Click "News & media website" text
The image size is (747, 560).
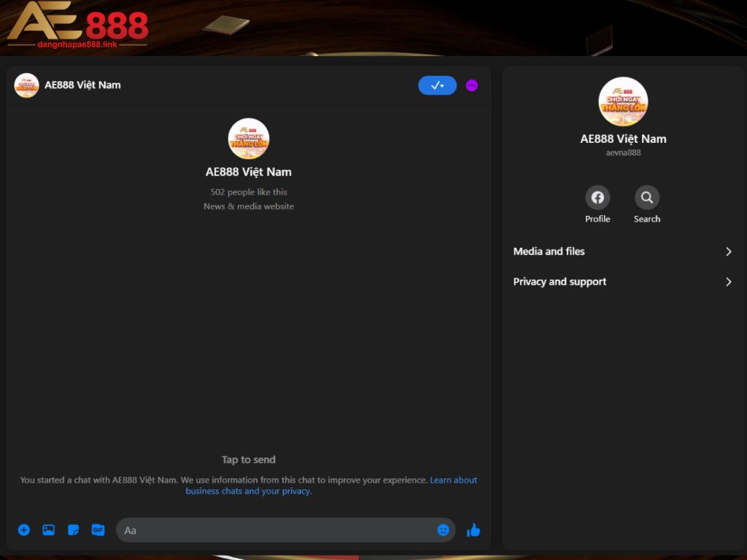[249, 206]
